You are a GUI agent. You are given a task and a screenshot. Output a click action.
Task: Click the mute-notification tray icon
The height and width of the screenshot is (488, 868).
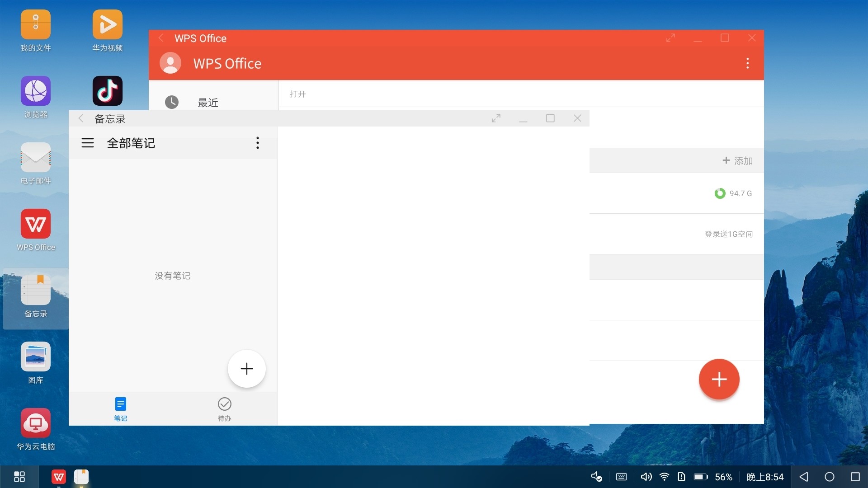coord(597,477)
